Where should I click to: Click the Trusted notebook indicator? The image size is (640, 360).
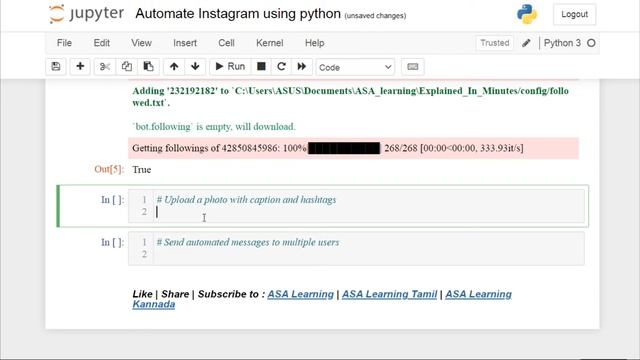495,43
